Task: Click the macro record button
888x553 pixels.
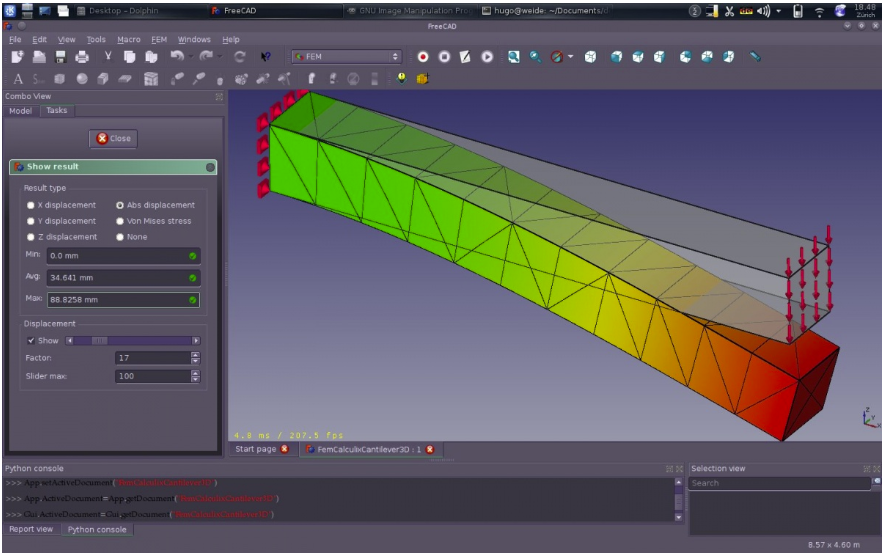Action: [423, 58]
